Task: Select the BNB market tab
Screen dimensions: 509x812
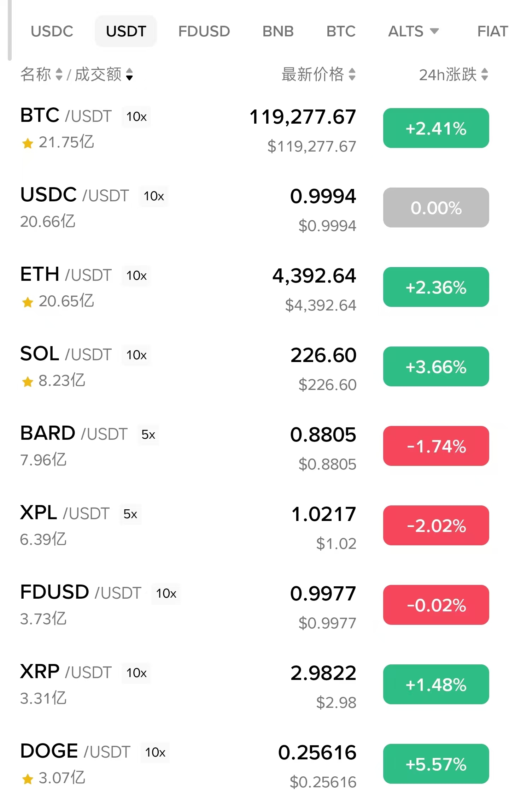Action: click(278, 31)
